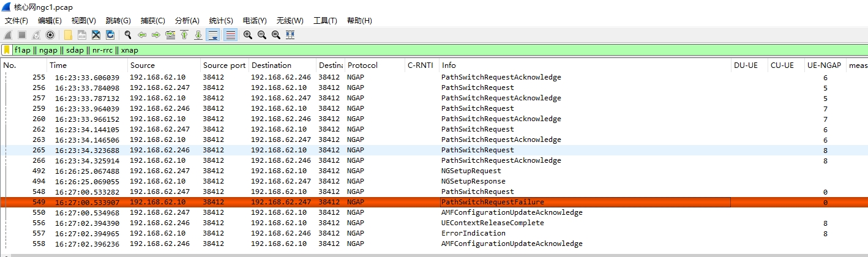The image size is (868, 257).
Task: Click the open capture file folder icon
Action: pos(67,35)
